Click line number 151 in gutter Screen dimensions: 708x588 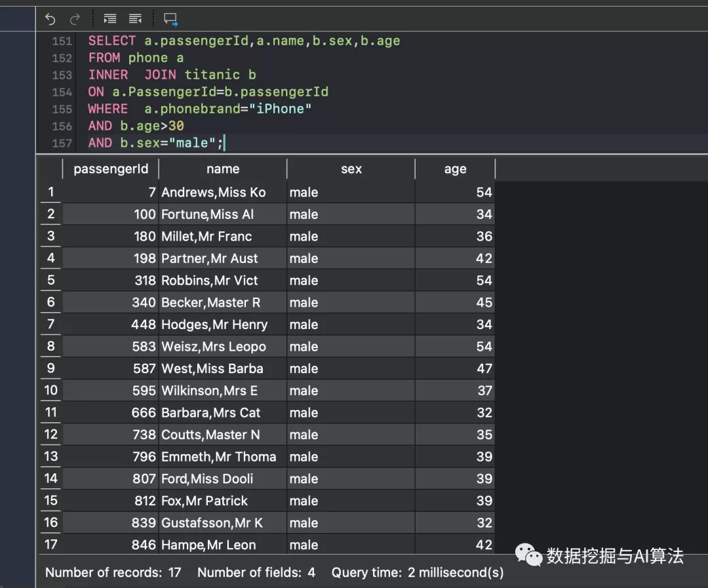62,41
